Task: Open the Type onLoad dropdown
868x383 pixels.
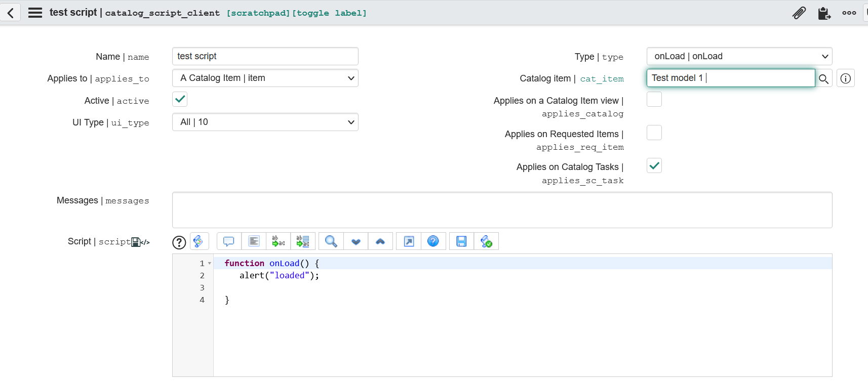Action: point(739,56)
